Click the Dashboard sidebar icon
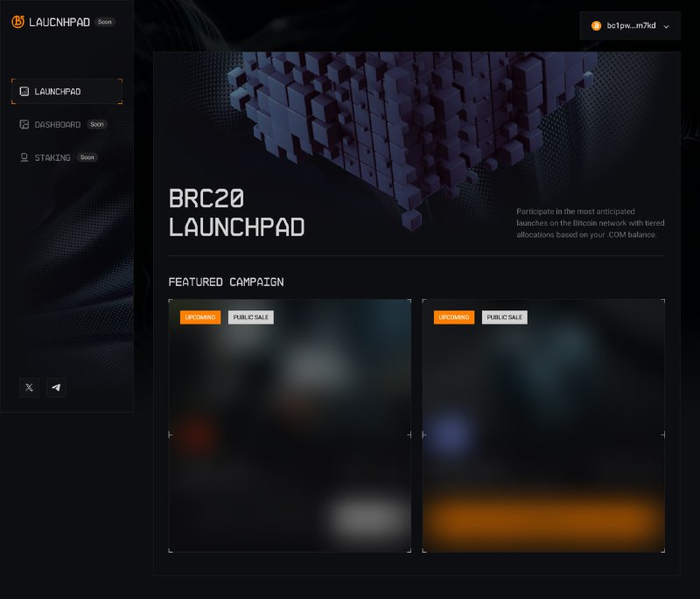 pyautogui.click(x=24, y=124)
